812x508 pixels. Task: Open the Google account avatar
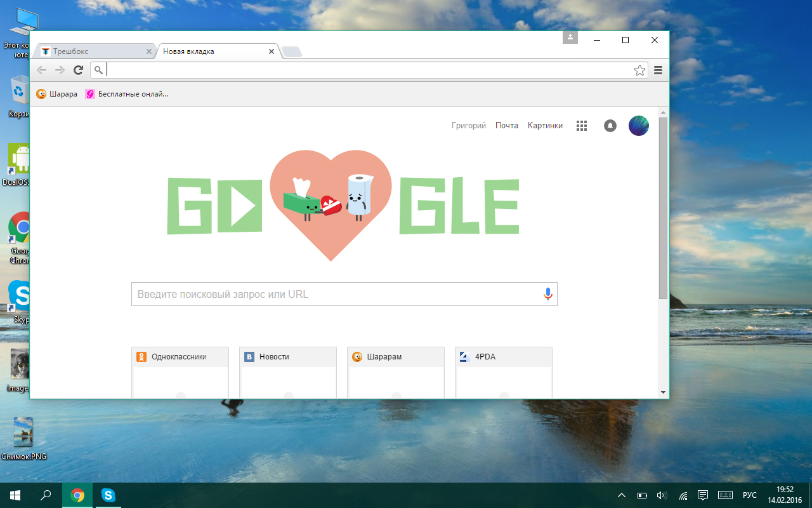639,126
